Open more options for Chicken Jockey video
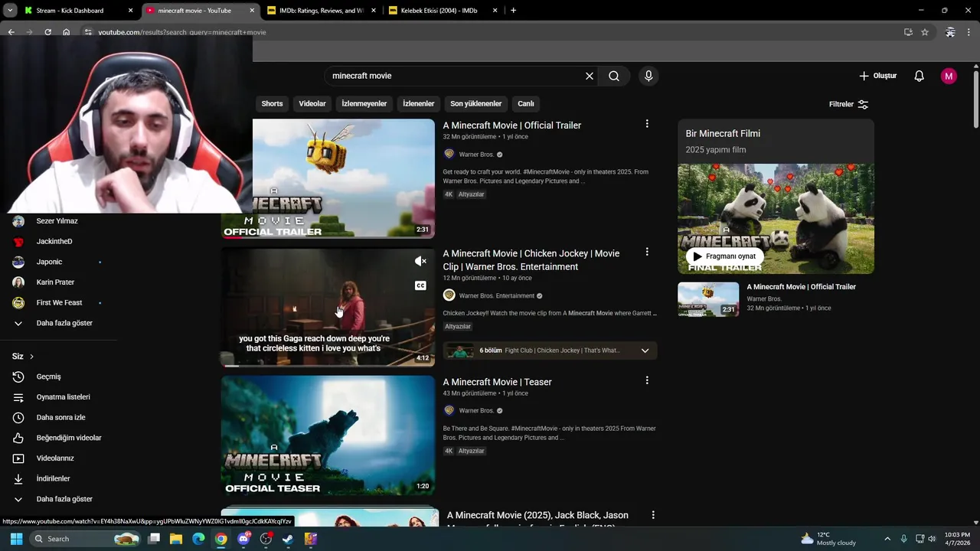The width and height of the screenshot is (980, 551). 647,252
